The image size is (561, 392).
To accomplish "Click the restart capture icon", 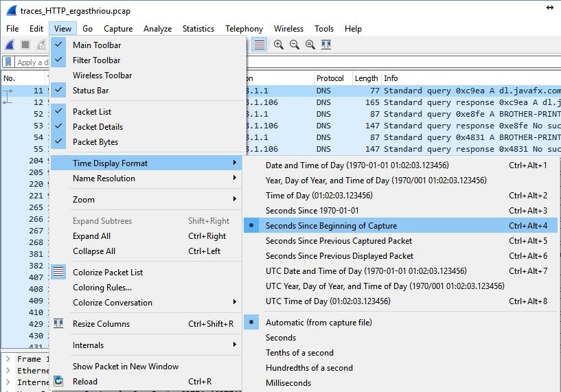I will (41, 45).
